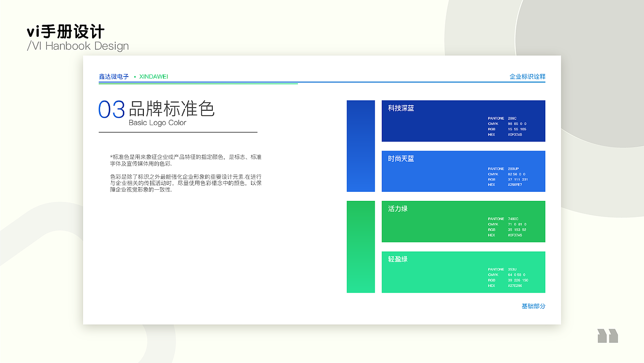Open the 企业标识诠释 link at top right
Viewport: 644px width, 363px height.
tap(527, 77)
